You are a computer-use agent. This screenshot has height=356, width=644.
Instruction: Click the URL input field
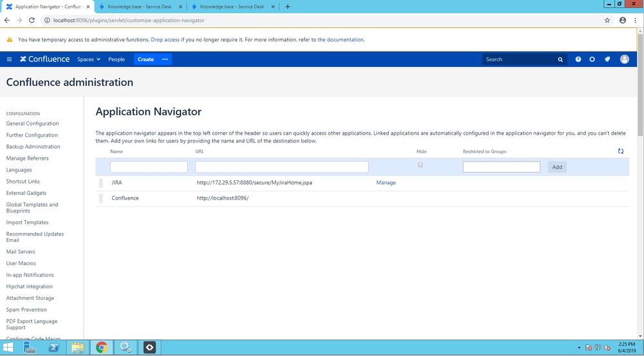click(282, 167)
